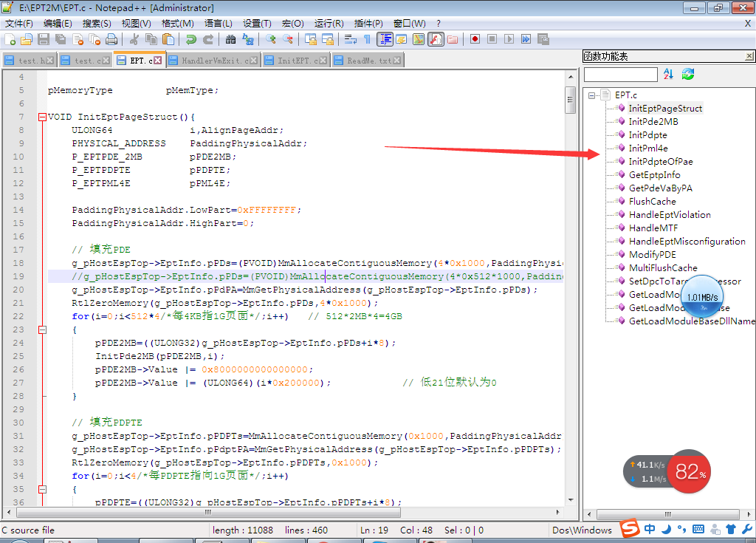
Task: Open the user defined language icon
Action: click(402, 40)
